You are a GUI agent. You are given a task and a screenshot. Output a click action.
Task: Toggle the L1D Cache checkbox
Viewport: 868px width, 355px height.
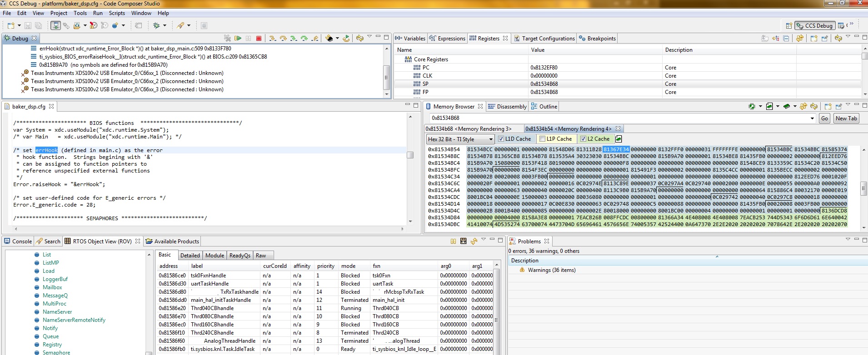click(x=501, y=139)
